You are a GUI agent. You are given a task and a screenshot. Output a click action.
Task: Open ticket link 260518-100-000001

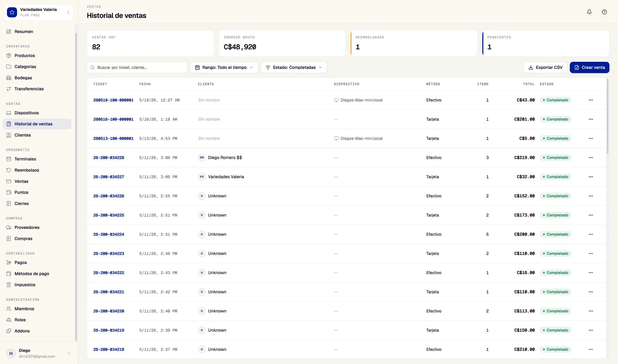coord(113,100)
